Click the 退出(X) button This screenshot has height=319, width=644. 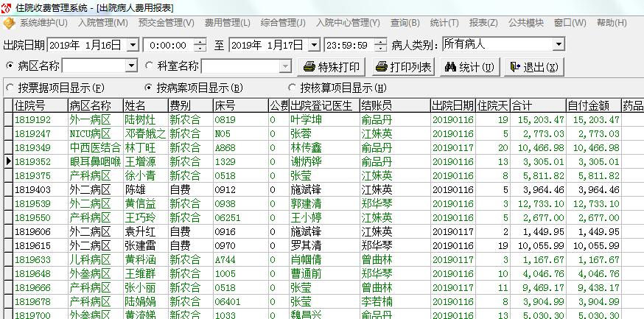[534, 67]
